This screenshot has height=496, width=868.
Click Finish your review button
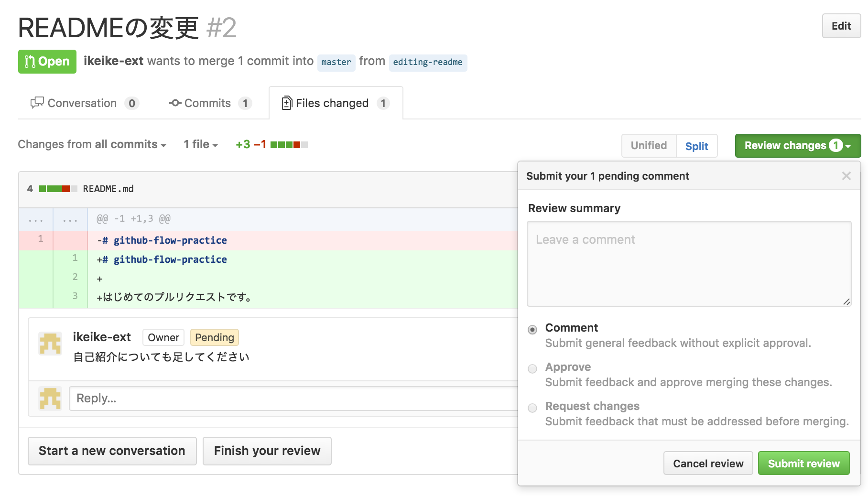(x=267, y=451)
